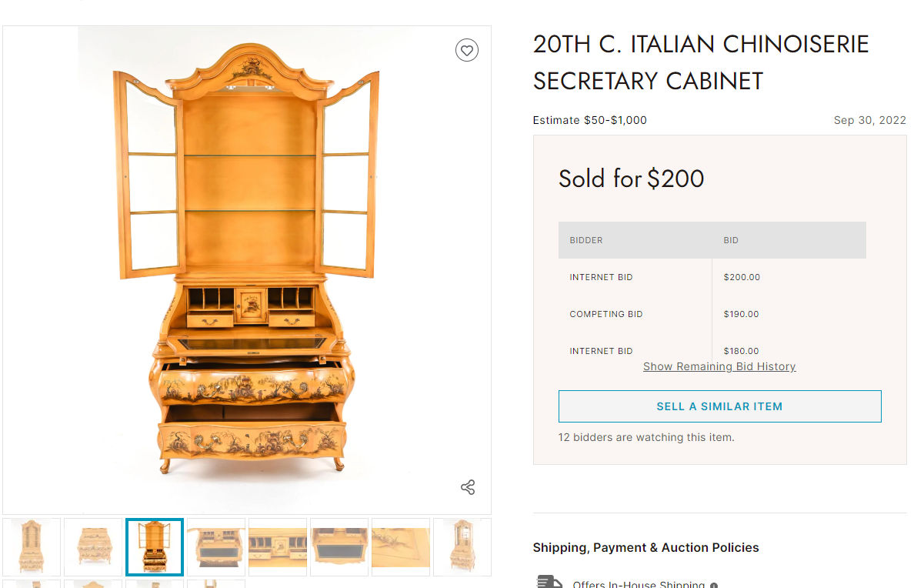
Task: Click the BID column header
Action: pos(731,240)
